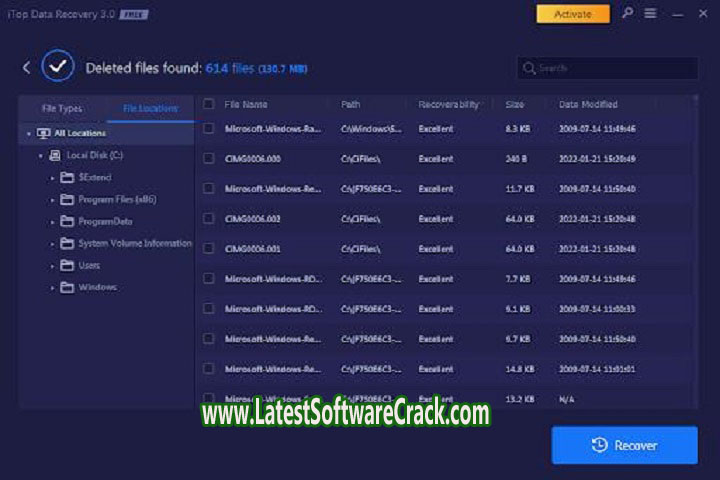The image size is (720, 480).
Task: Click the ProgramData folder icon
Action: coord(67,221)
